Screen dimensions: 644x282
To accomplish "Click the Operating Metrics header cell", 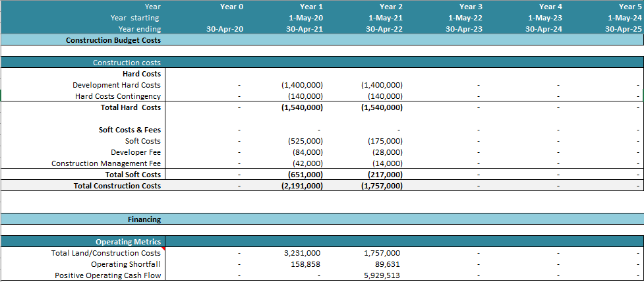I will [128, 242].
